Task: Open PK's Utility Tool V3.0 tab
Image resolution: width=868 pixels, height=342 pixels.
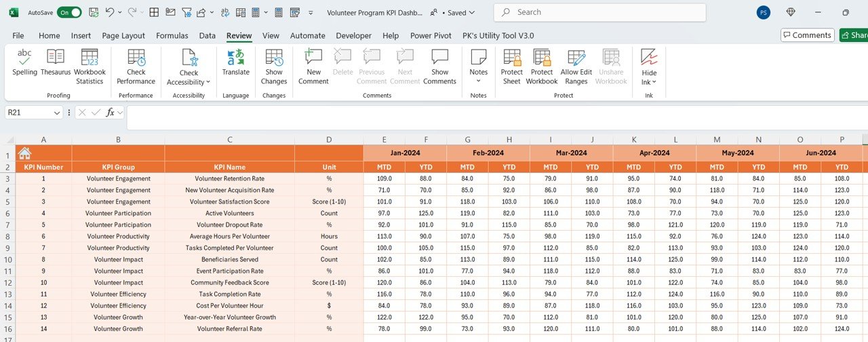Action: (498, 35)
